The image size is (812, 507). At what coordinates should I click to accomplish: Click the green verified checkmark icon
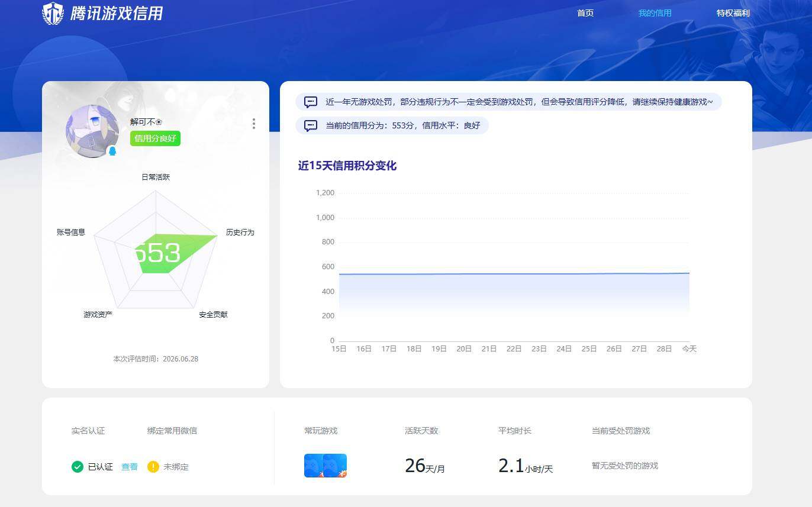point(77,467)
